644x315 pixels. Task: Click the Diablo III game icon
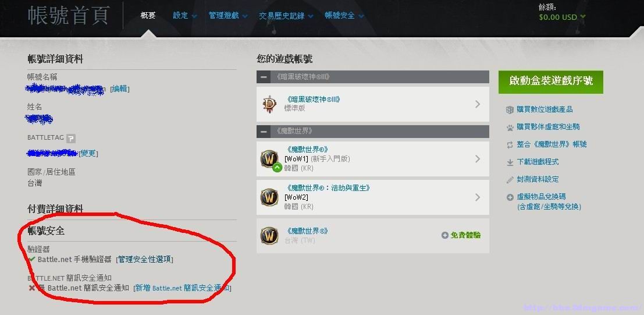(x=270, y=104)
